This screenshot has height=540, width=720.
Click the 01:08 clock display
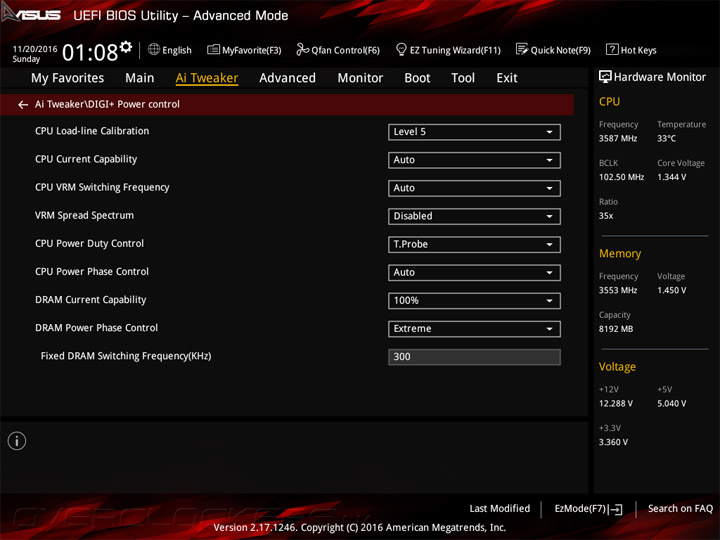pos(90,52)
